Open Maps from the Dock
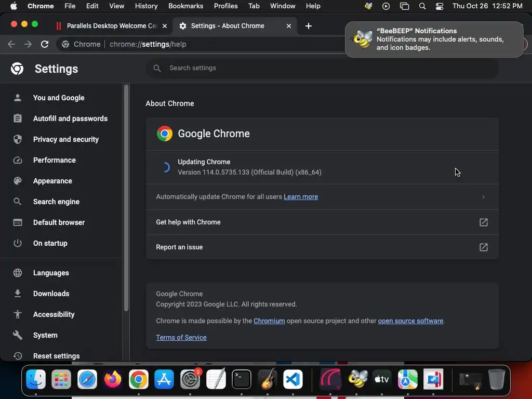 click(407, 379)
